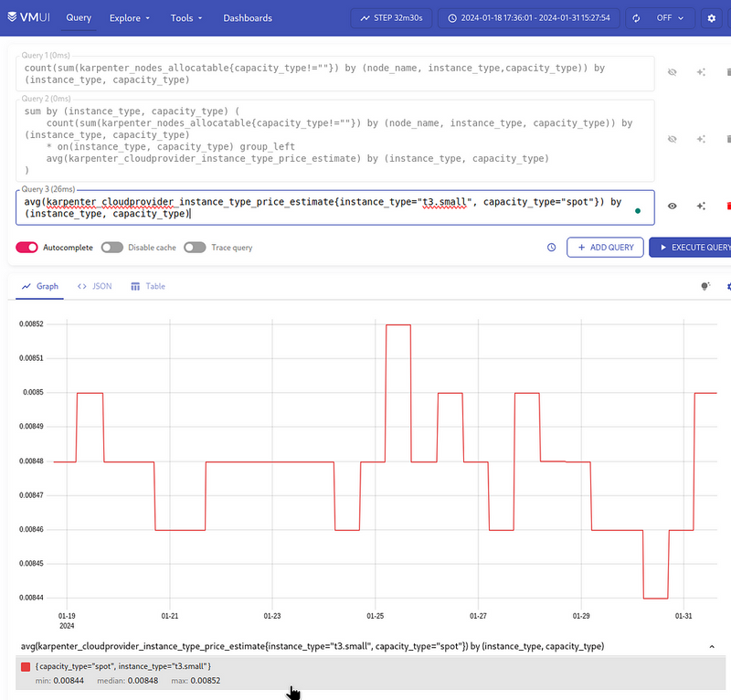The image size is (731, 700).
Task: Open the time range picker
Action: pyautogui.click(x=528, y=18)
